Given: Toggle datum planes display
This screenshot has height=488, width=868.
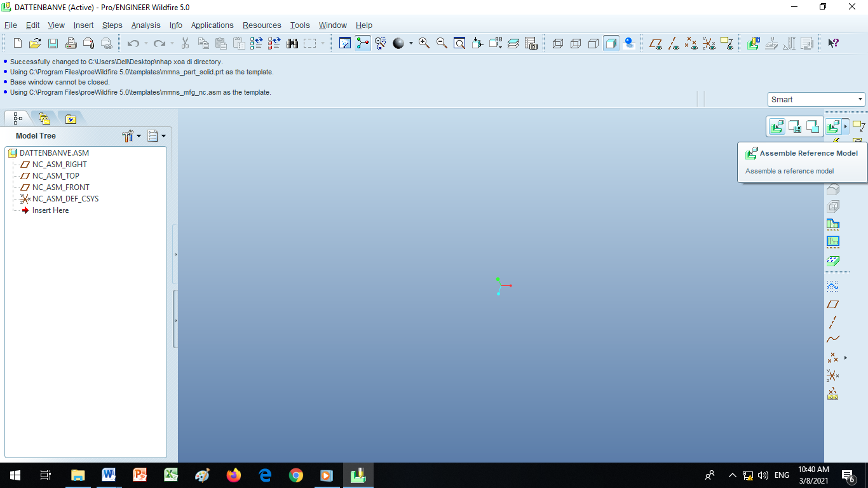Looking at the screenshot, I should point(656,43).
